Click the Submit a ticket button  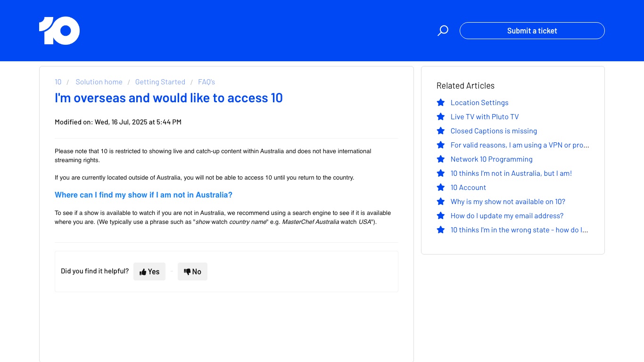532,31
